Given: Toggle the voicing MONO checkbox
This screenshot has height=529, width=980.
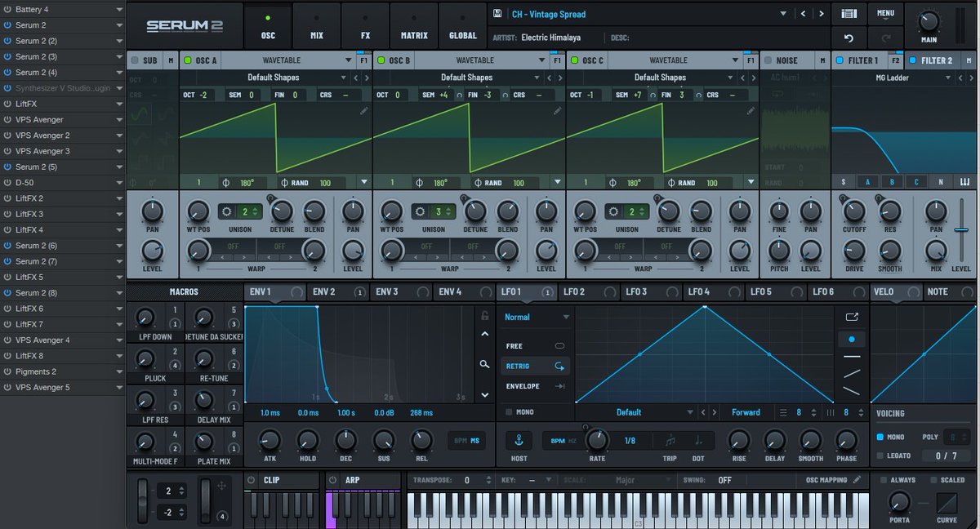Looking at the screenshot, I should click(x=880, y=437).
